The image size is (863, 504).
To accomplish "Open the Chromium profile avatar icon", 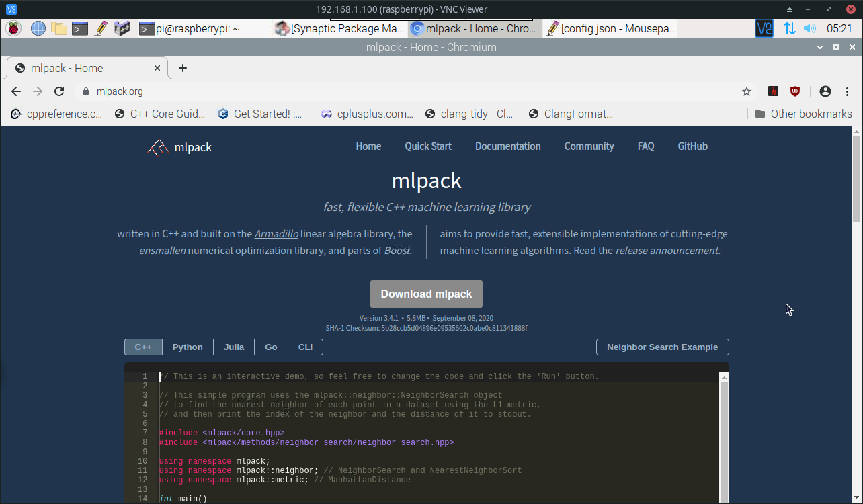I will pos(825,91).
